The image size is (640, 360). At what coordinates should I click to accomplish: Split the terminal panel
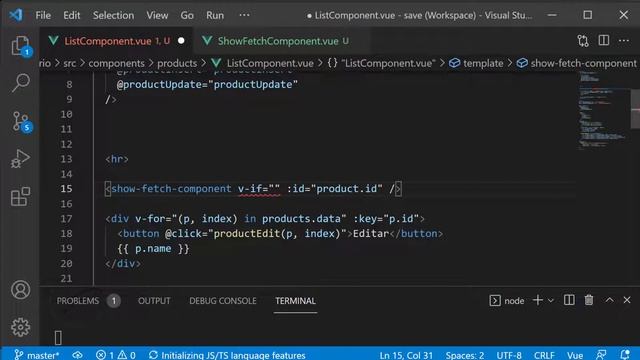569,300
